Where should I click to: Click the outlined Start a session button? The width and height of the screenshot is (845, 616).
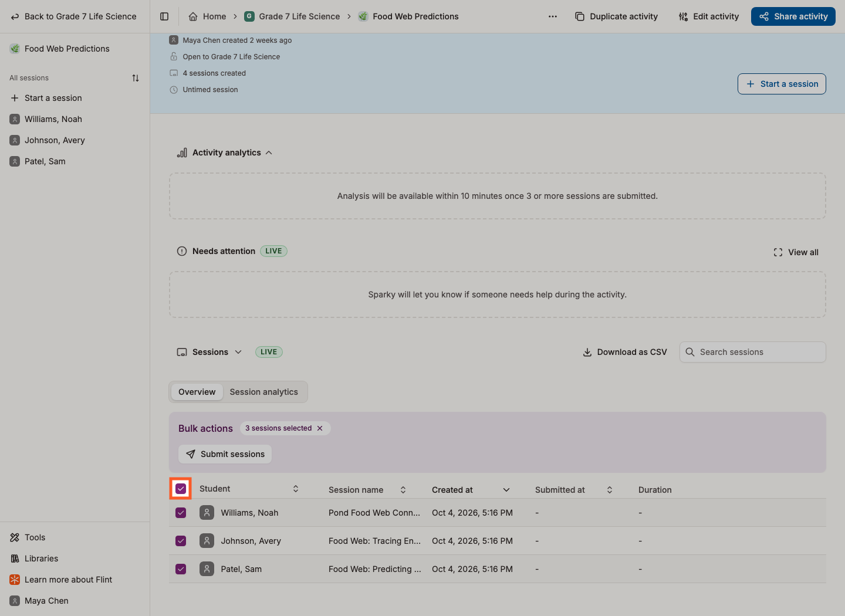[782, 84]
